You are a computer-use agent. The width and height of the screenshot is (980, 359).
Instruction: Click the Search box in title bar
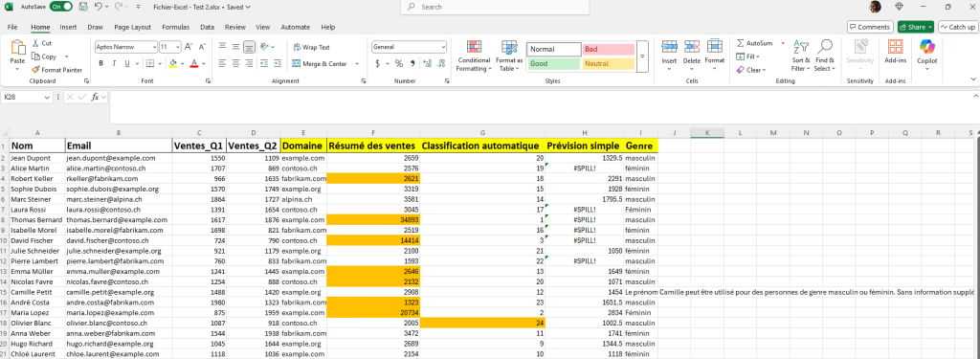tap(494, 7)
